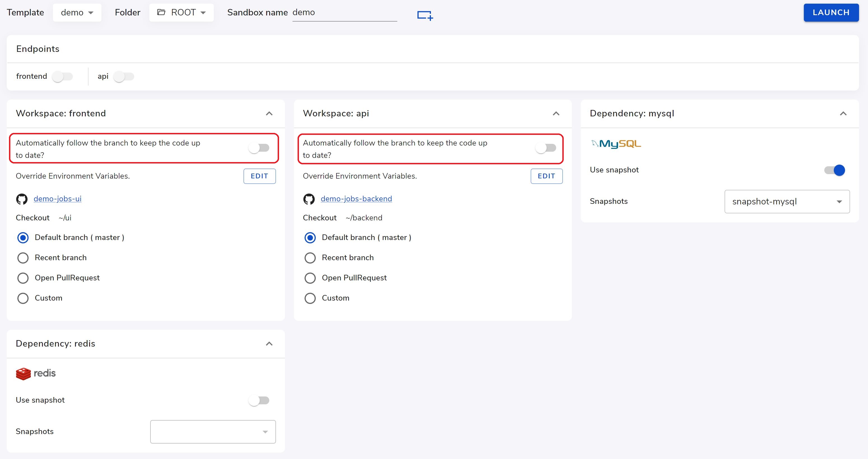Turn off Use snapshot for mysql

tap(835, 170)
